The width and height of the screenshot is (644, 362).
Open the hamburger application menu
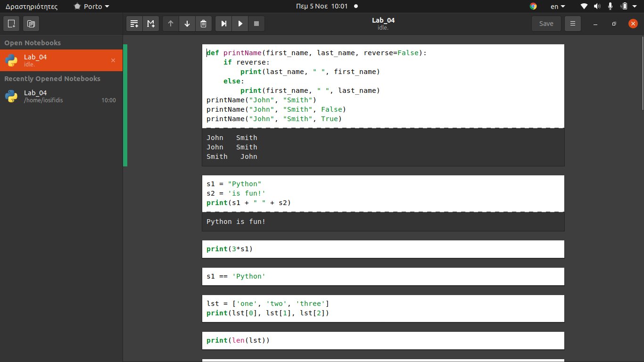pyautogui.click(x=573, y=24)
